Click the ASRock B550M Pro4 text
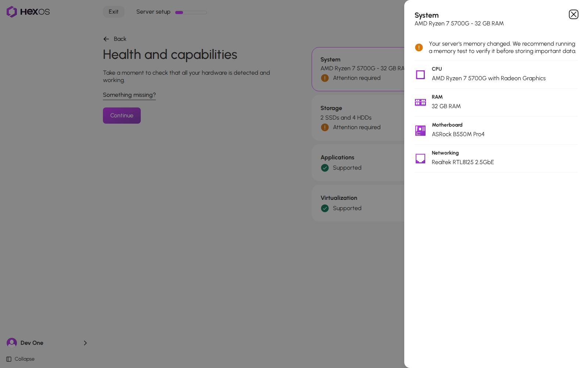 [458, 134]
